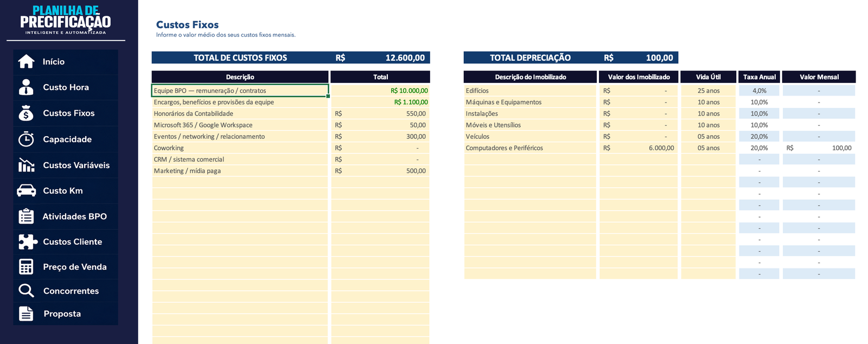Open the Custos Cliente section
The width and height of the screenshot is (868, 344).
(x=66, y=241)
